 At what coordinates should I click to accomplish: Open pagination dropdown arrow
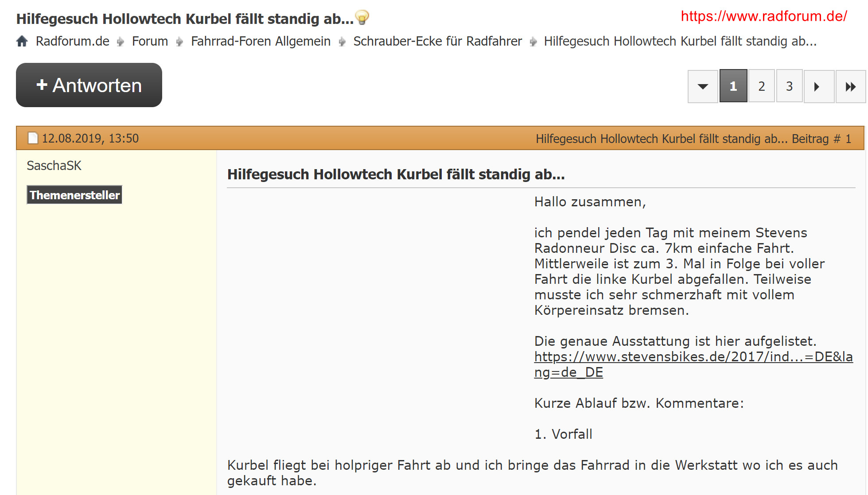[702, 86]
